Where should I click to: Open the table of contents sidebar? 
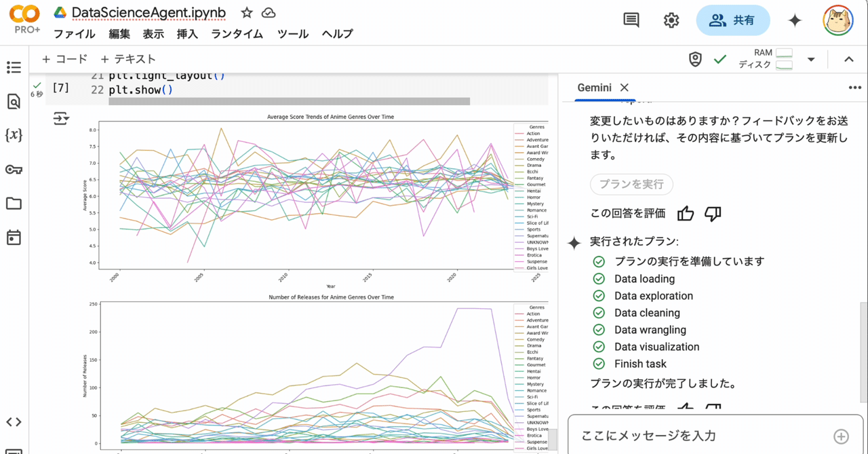click(x=14, y=67)
